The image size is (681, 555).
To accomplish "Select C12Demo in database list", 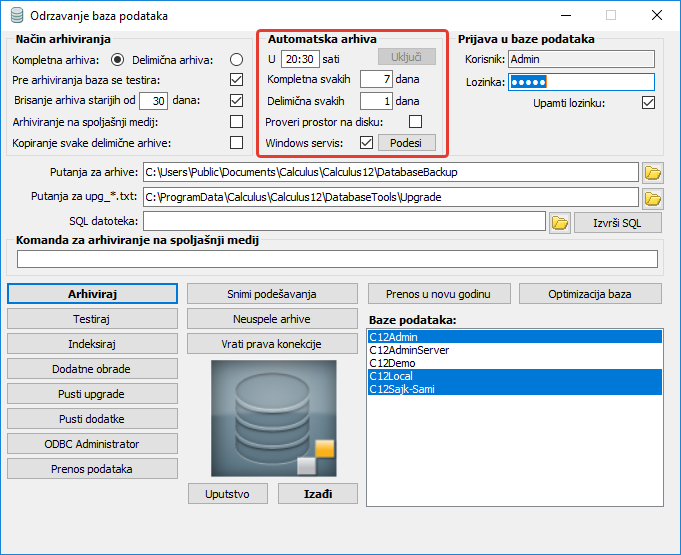I will click(391, 363).
